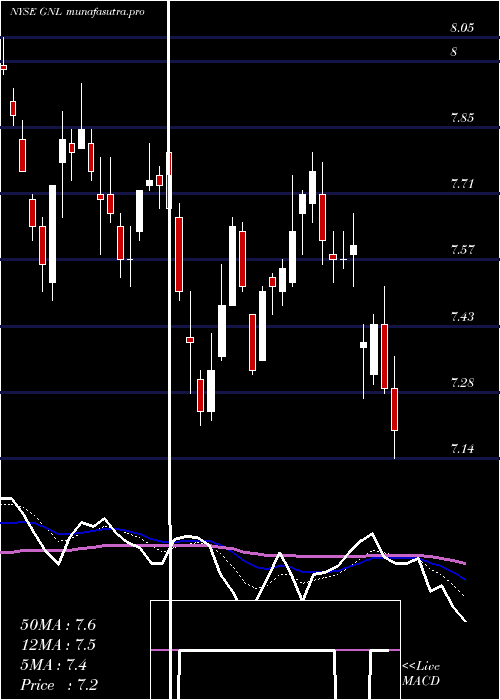This screenshot has height=700, width=500.
Task: Click the <<Live MACD label
Action: coord(421,674)
